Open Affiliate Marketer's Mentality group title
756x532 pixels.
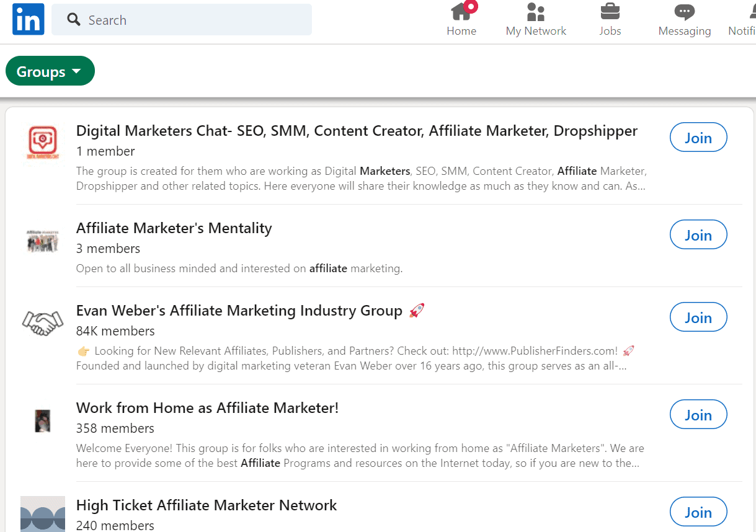[x=174, y=228]
